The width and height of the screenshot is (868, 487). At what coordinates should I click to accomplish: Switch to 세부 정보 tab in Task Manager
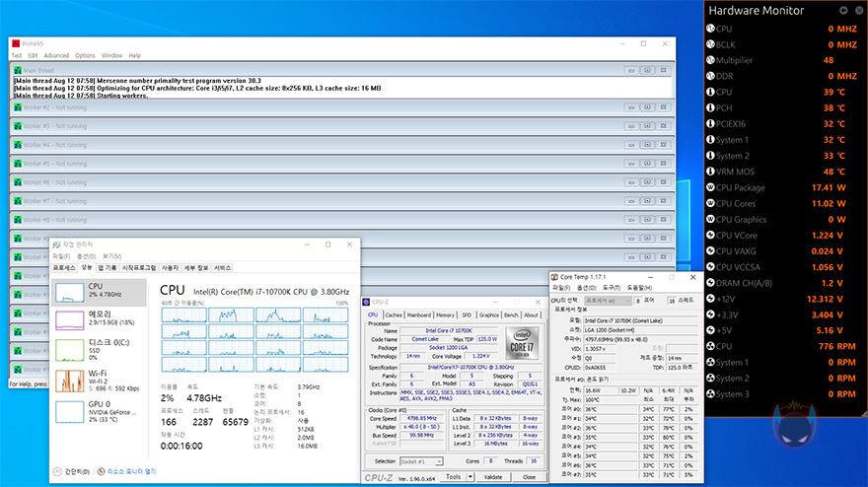[196, 268]
